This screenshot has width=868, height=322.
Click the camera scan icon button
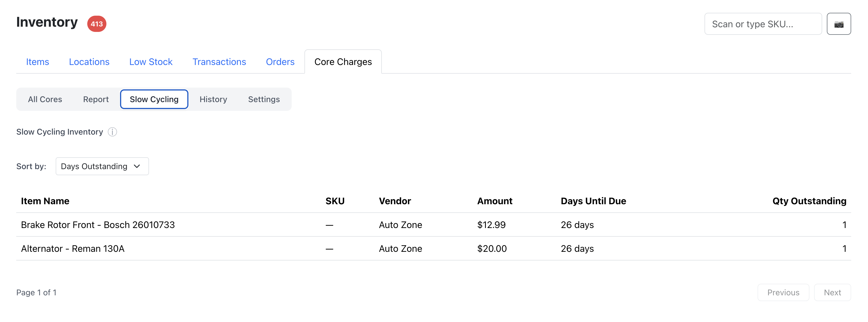click(x=838, y=24)
